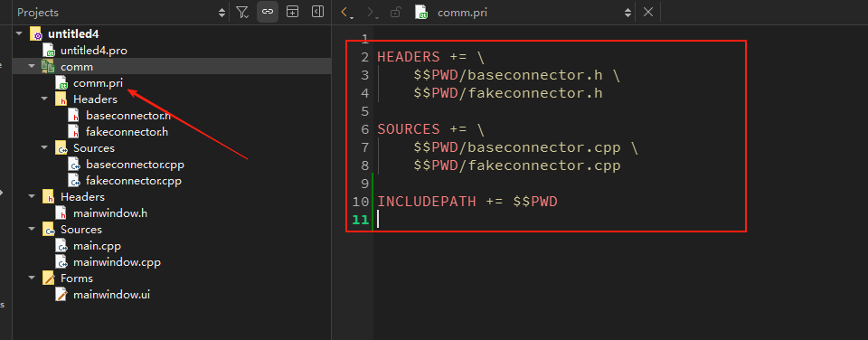
Task: Close the comm.pri document with X
Action: (x=648, y=12)
